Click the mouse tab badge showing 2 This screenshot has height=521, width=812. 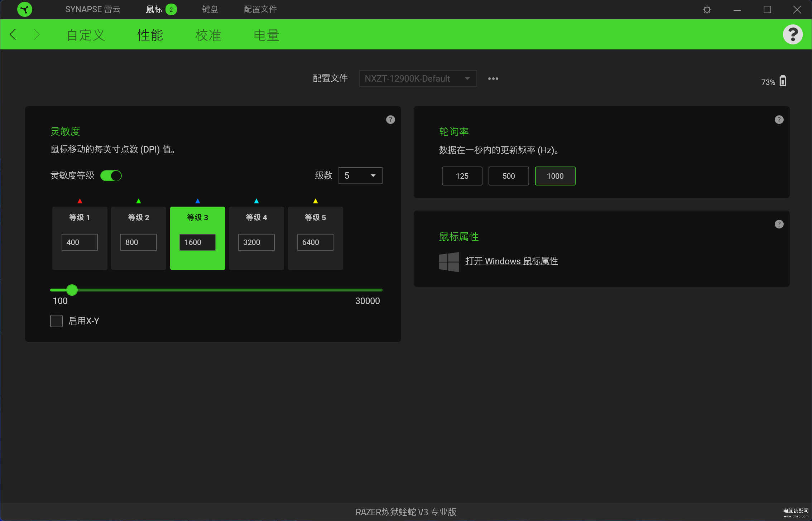click(171, 9)
